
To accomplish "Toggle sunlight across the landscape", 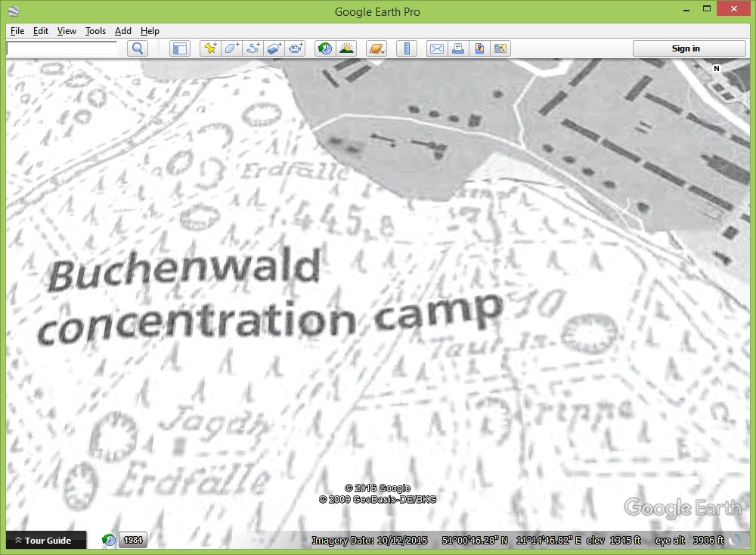I will 346,48.
